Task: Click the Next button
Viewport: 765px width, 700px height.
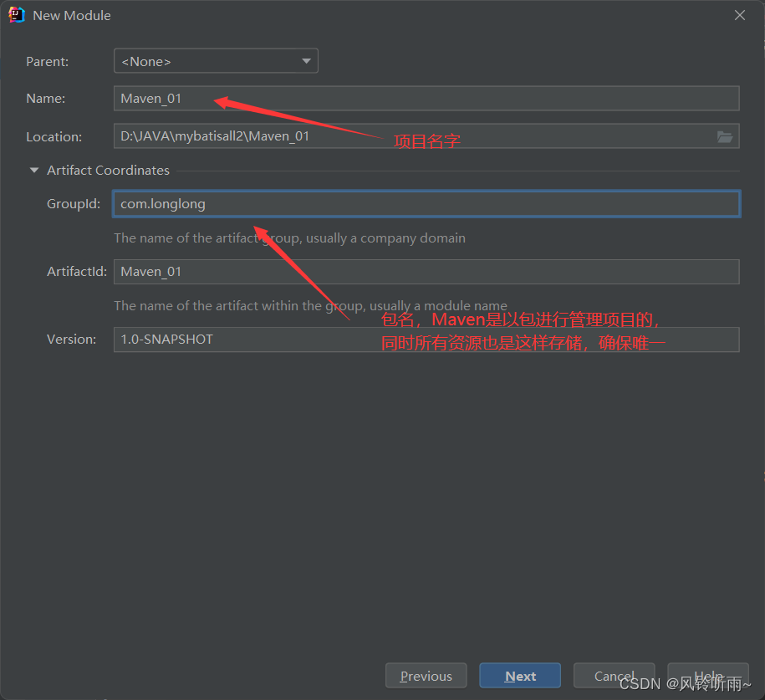Action: point(520,676)
